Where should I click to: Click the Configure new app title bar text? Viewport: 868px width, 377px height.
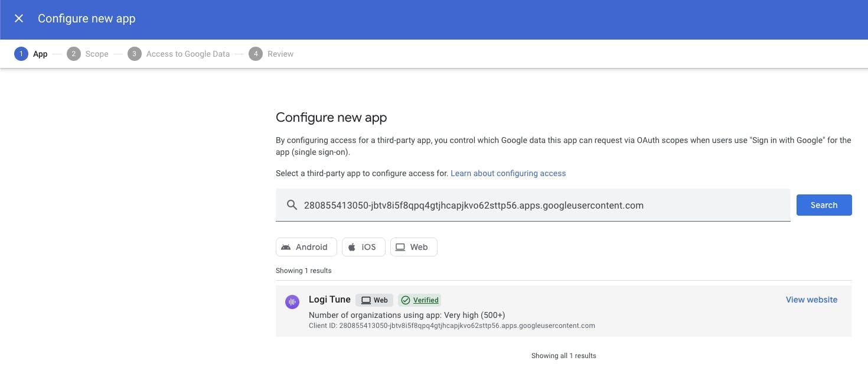(87, 18)
